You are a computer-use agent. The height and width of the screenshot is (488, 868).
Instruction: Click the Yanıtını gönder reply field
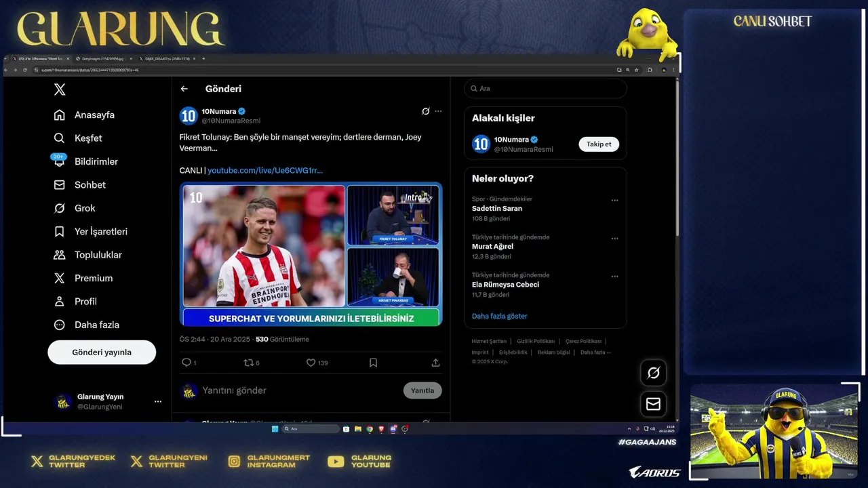(x=298, y=390)
